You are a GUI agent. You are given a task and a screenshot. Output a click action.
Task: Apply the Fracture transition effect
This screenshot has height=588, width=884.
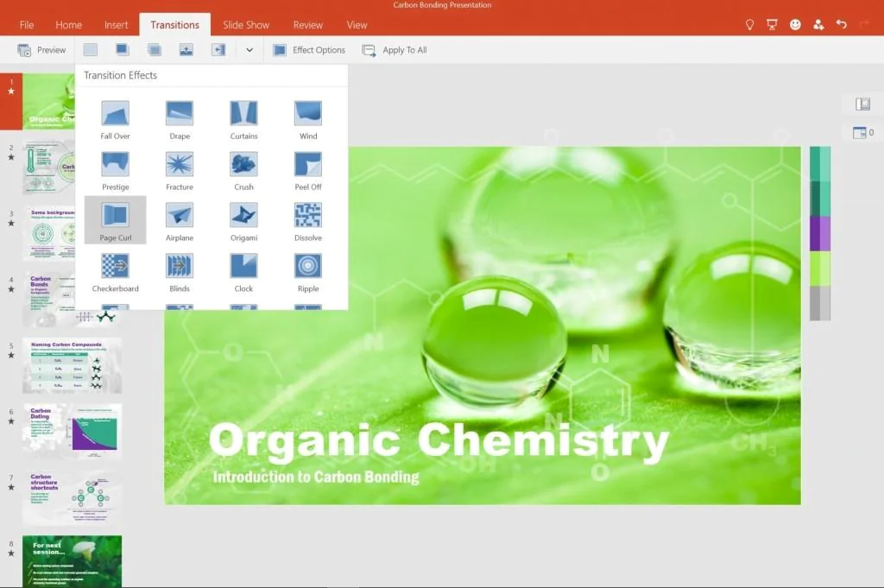[x=180, y=170]
